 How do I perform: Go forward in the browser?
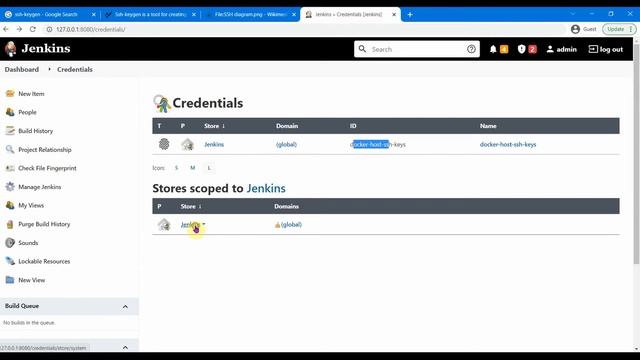19,29
